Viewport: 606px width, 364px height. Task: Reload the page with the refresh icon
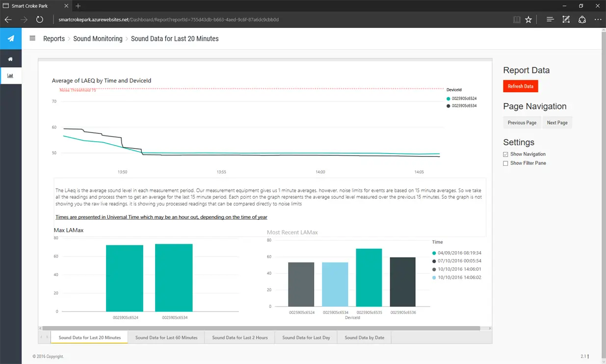pos(39,19)
